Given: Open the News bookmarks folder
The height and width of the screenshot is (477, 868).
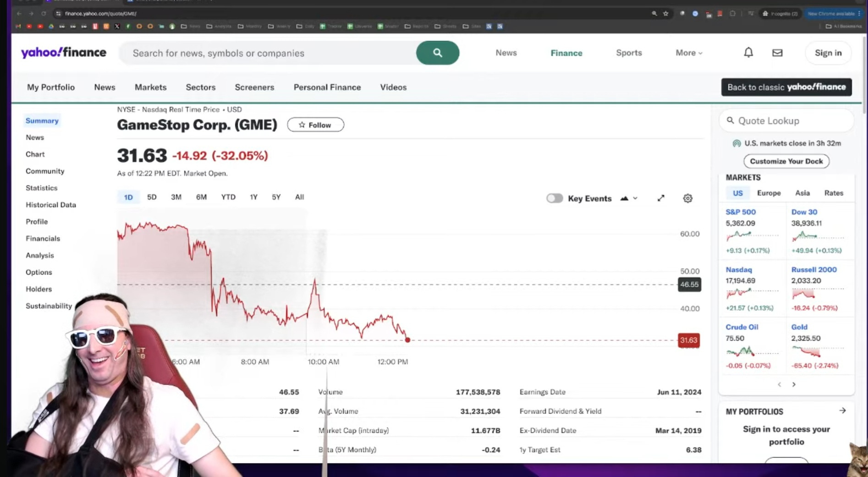Looking at the screenshot, I should (x=191, y=26).
